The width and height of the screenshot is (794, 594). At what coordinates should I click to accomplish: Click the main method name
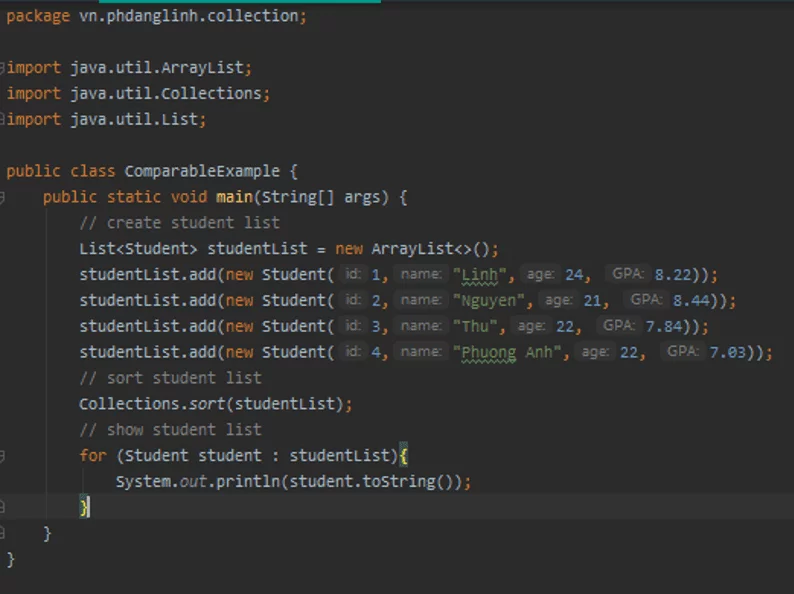point(234,197)
